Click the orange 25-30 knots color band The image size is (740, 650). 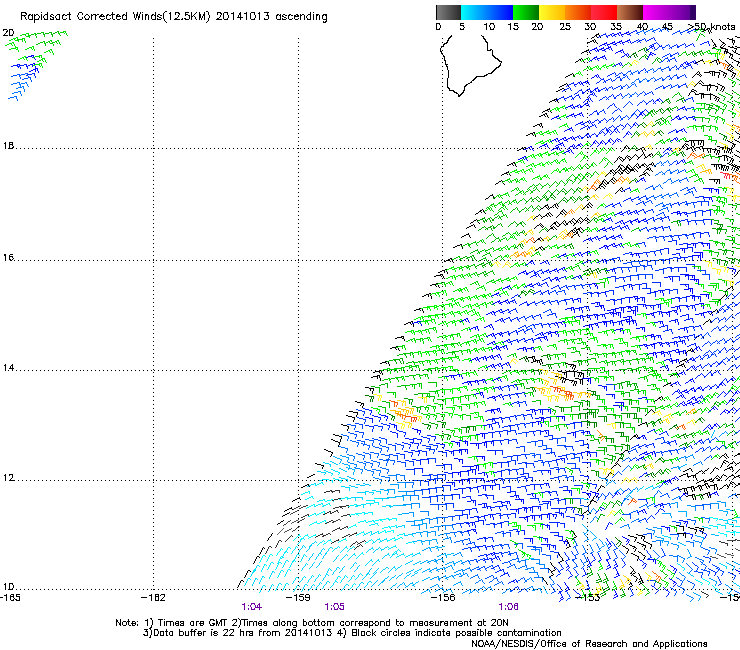(x=578, y=12)
